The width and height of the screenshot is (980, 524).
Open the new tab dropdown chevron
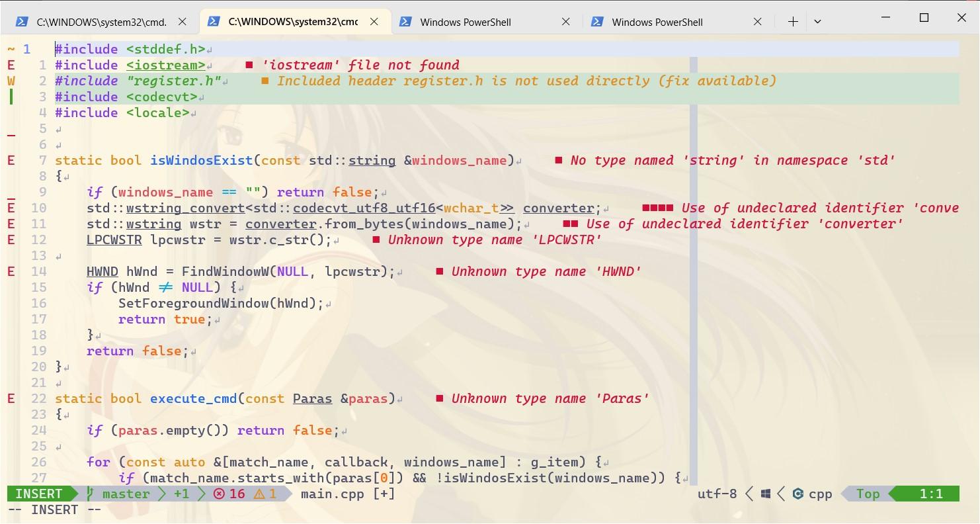coord(818,21)
